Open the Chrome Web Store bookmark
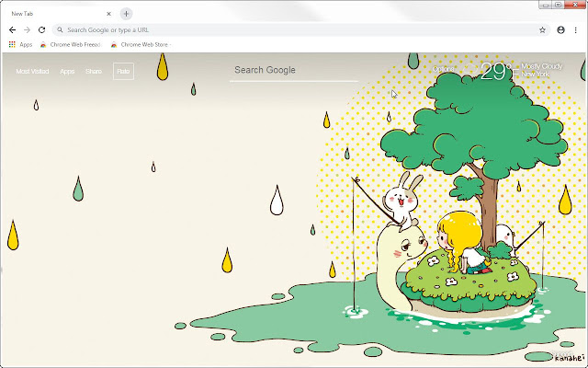588x368 pixels. tap(141, 45)
